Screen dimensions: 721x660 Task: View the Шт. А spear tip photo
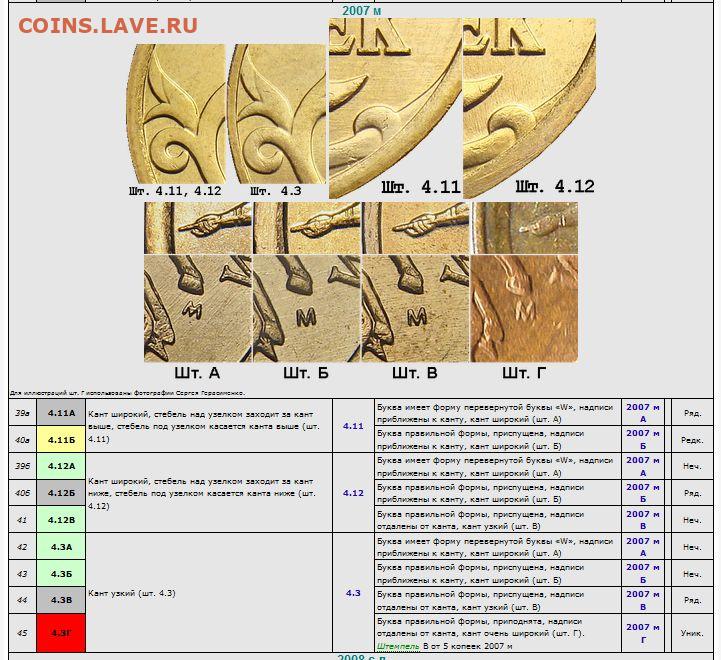coord(198,228)
